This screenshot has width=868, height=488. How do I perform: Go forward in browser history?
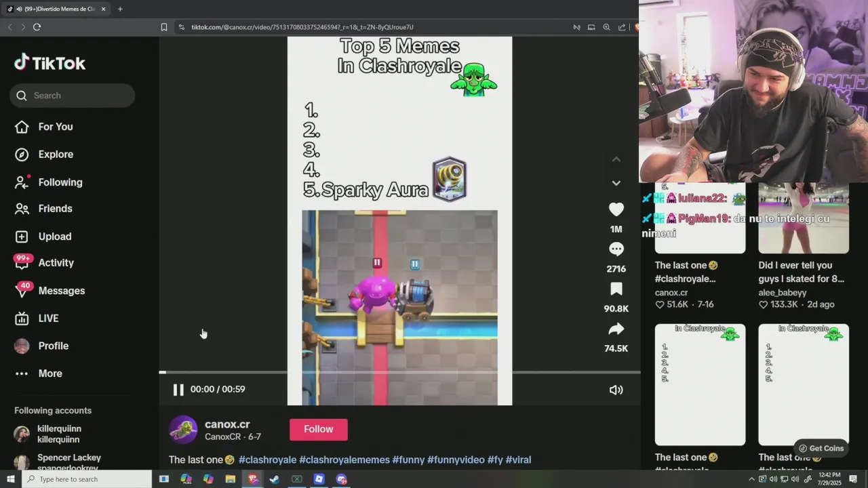coord(22,27)
